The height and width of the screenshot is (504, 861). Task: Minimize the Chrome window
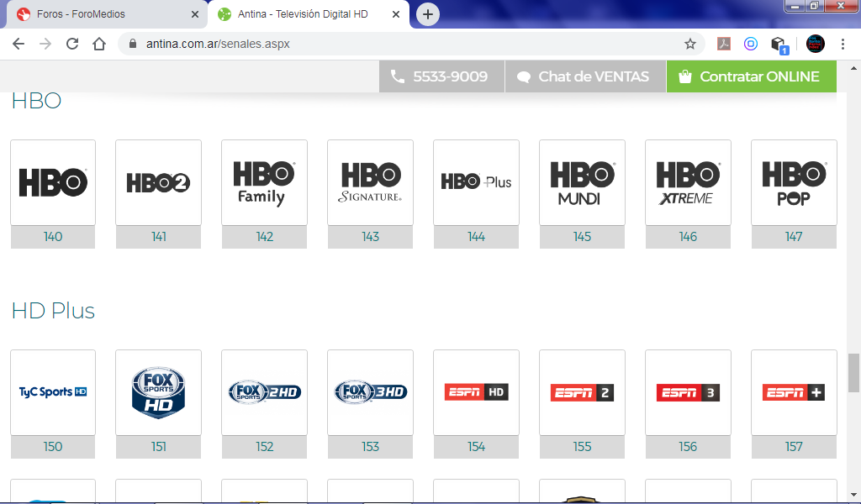point(795,6)
